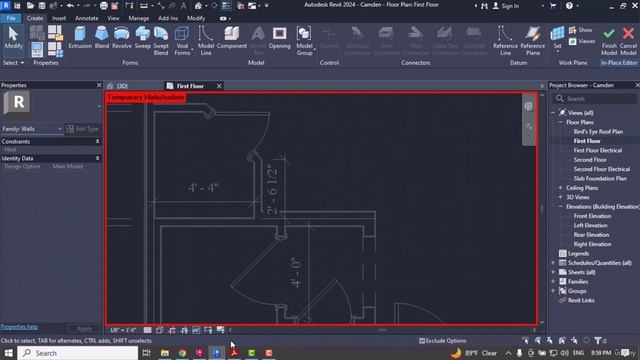
Task: Click the view scale 1/8" = 1'-0"
Action: point(123,330)
